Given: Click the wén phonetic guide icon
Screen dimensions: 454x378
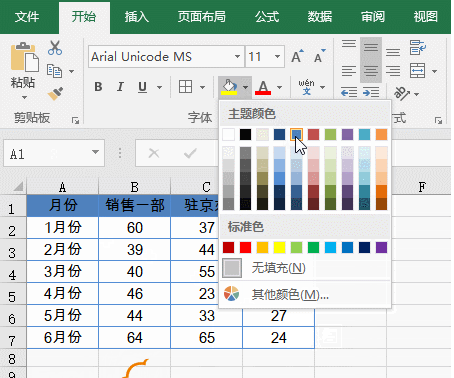Looking at the screenshot, I should click(306, 87).
